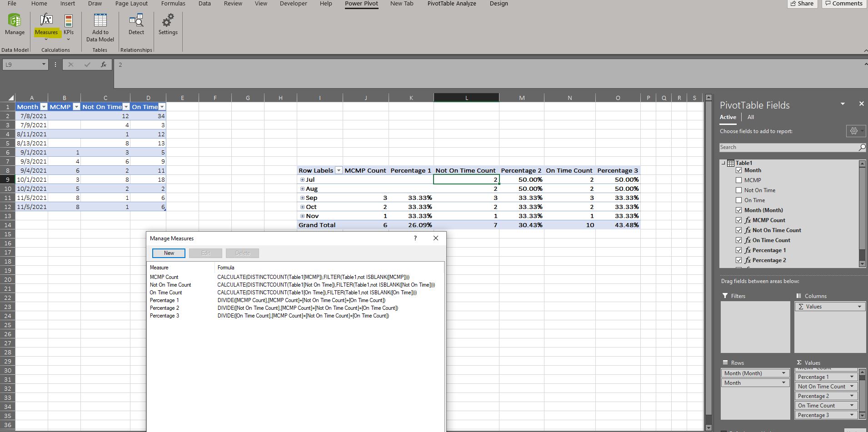Image resolution: width=868 pixels, height=432 pixels.
Task: Open the Values dropdown in Columns area
Action: 859,307
